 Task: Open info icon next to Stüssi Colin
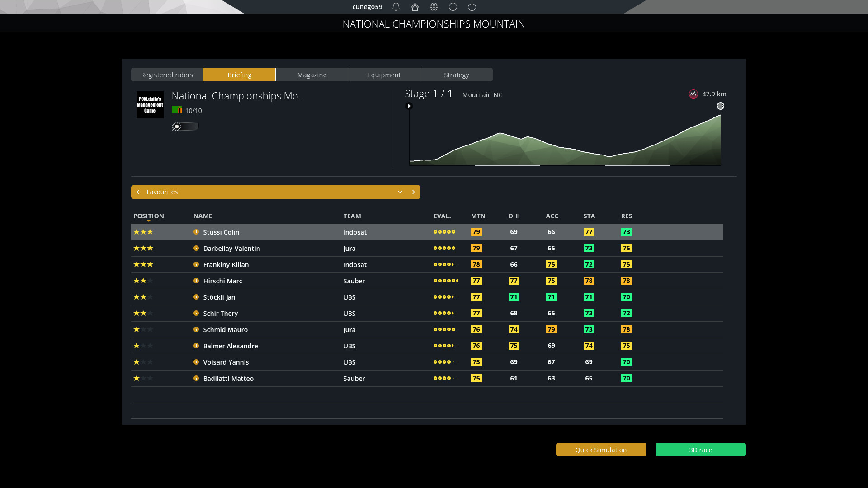[x=196, y=232]
